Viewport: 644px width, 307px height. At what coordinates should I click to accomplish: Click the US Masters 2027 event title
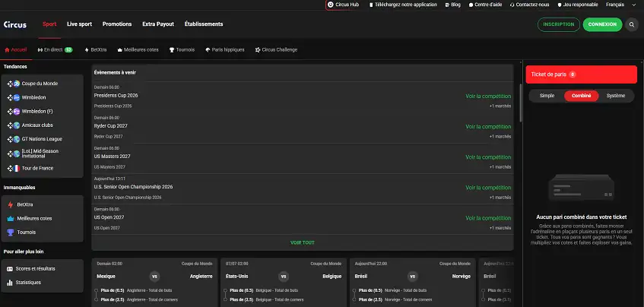[112, 157]
